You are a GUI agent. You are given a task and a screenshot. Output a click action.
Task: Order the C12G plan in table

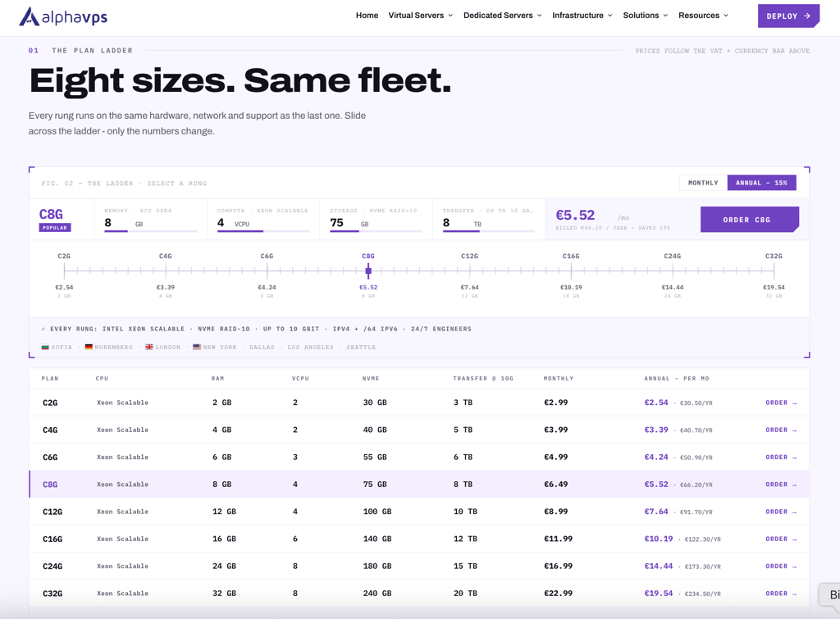[x=781, y=512]
